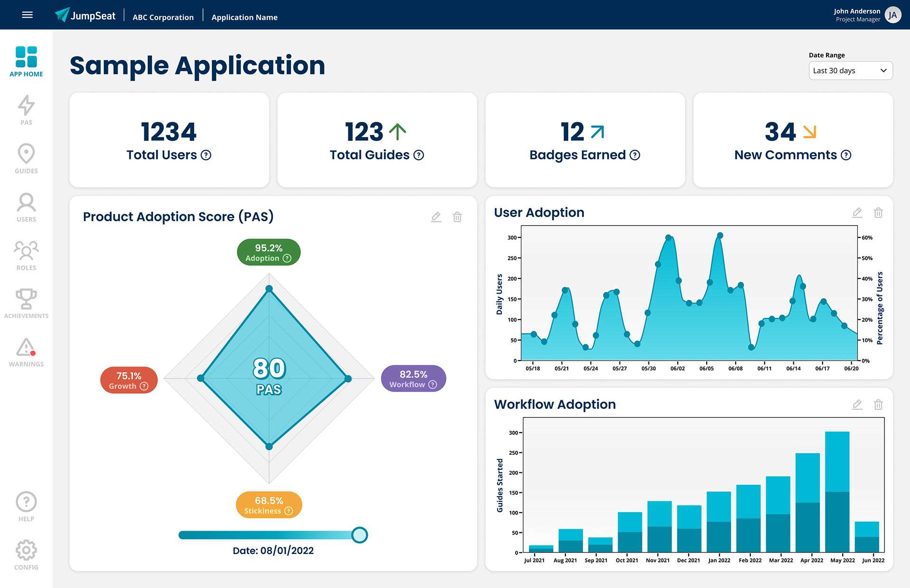Screen dimensions: 910x588
Task: Click the JumpSeat logo link
Action: click(x=85, y=15)
